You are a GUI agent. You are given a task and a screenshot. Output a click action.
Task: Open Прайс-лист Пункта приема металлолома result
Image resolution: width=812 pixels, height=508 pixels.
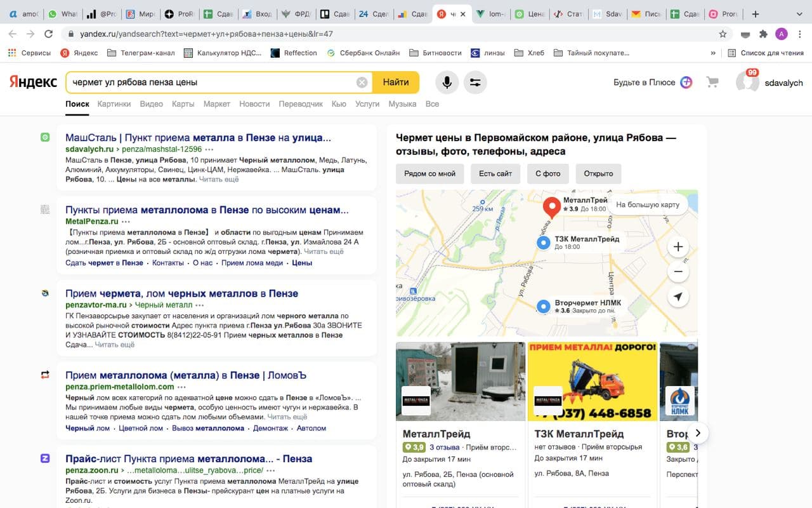[x=188, y=458]
